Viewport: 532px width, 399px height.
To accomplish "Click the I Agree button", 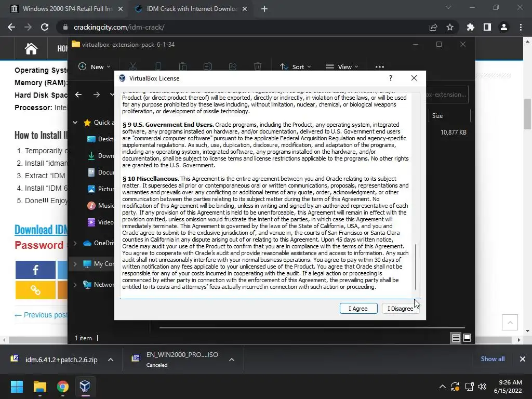I will (358, 309).
